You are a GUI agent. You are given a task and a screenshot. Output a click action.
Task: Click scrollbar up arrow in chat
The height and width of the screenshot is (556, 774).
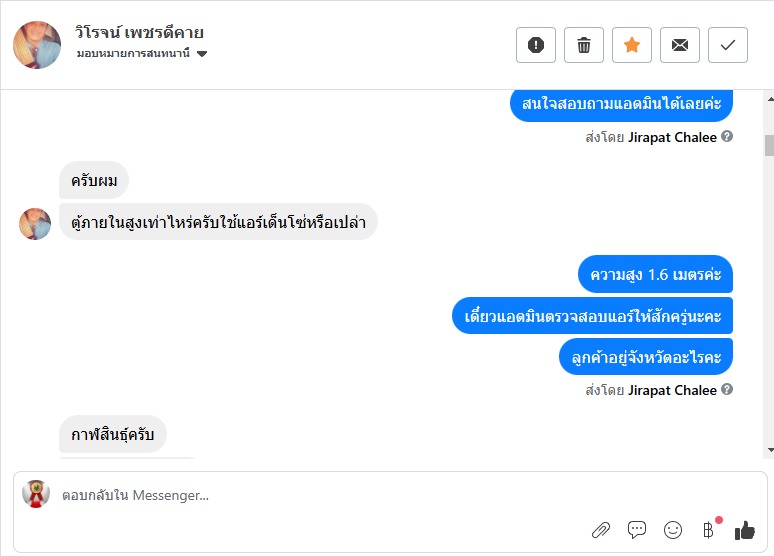(x=768, y=98)
